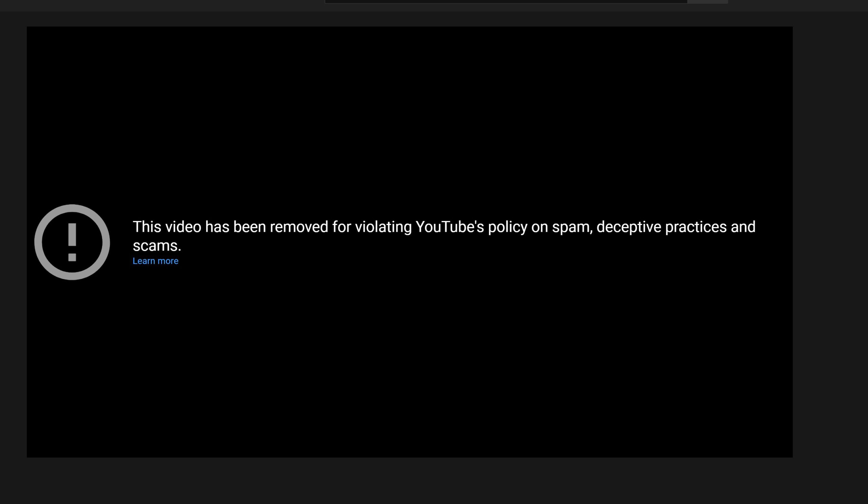Click the exclamation warning icon
The image size is (868, 504).
click(x=72, y=242)
